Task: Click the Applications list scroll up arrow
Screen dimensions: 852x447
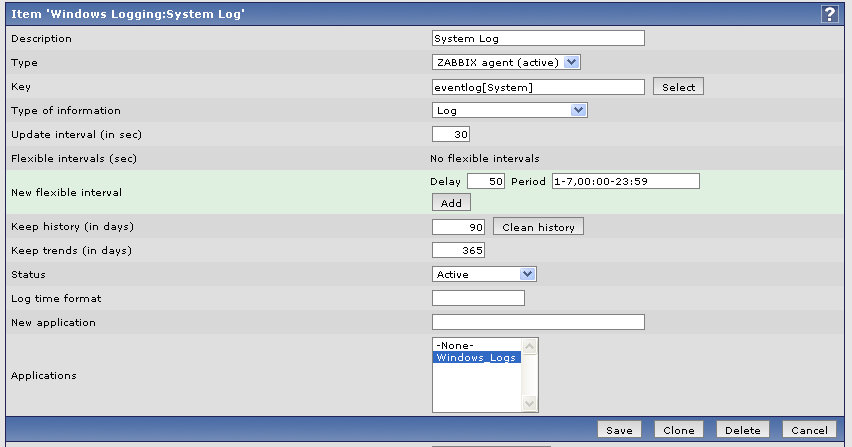Action: 529,347
